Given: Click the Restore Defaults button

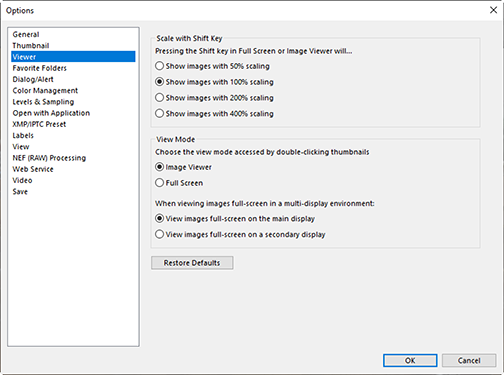Looking at the screenshot, I should tap(192, 263).
